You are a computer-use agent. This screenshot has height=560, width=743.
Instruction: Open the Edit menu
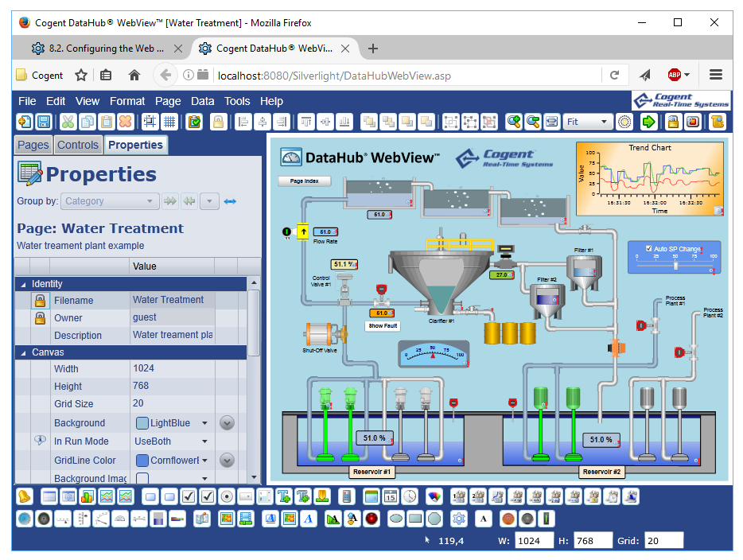(x=56, y=101)
